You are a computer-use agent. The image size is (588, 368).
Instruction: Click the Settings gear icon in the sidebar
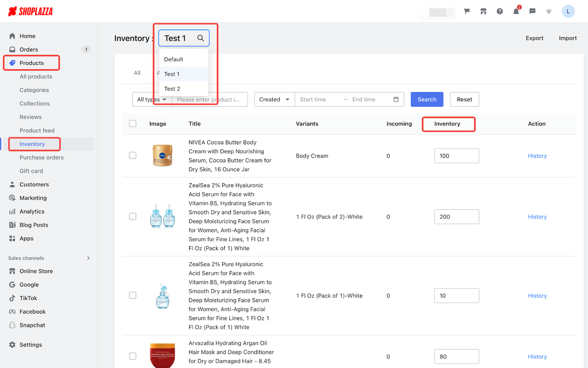click(x=12, y=345)
